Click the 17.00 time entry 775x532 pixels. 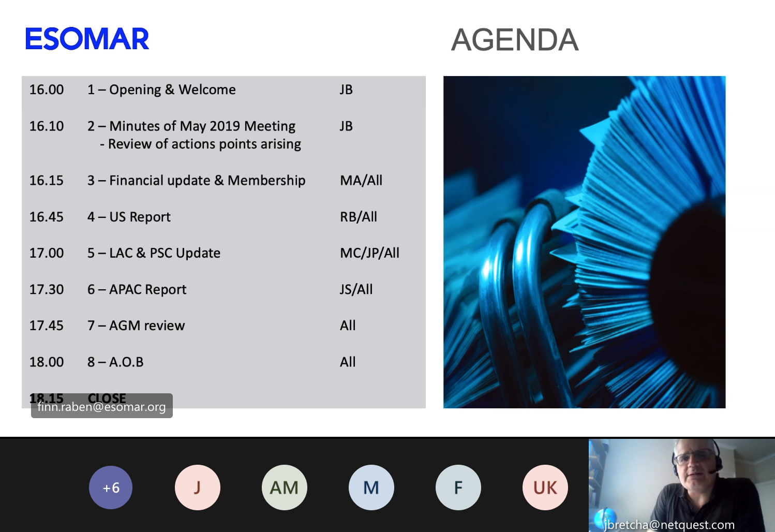point(47,253)
